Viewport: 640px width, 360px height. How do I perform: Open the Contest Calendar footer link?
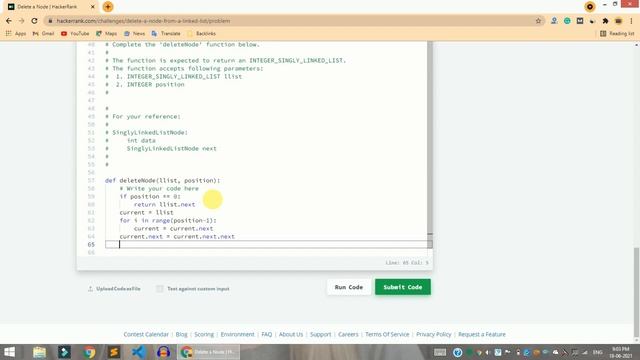[146, 334]
